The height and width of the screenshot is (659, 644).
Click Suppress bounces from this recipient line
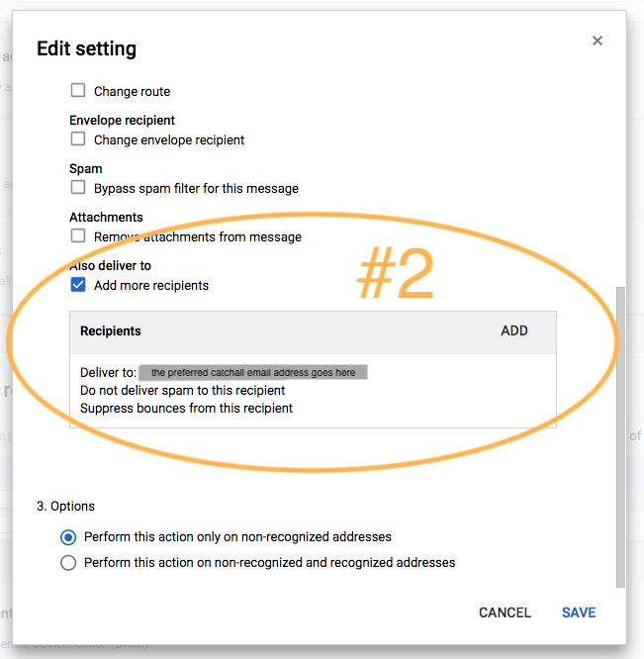186,408
